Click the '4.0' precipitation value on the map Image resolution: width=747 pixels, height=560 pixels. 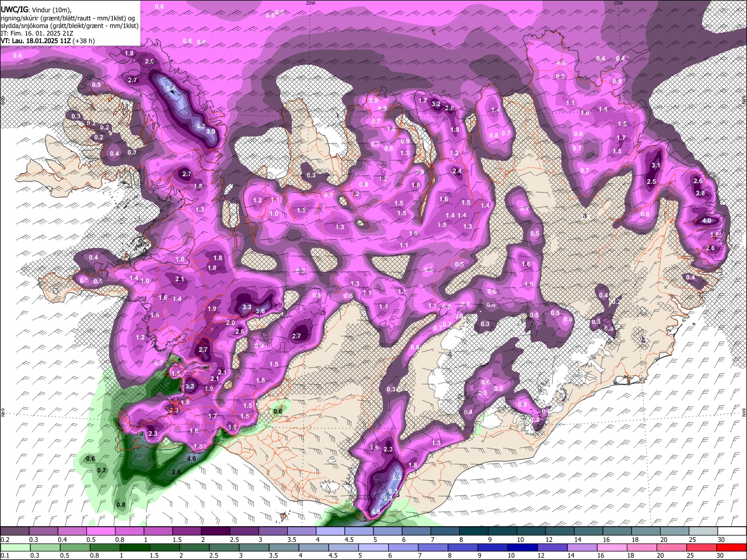pos(706,221)
